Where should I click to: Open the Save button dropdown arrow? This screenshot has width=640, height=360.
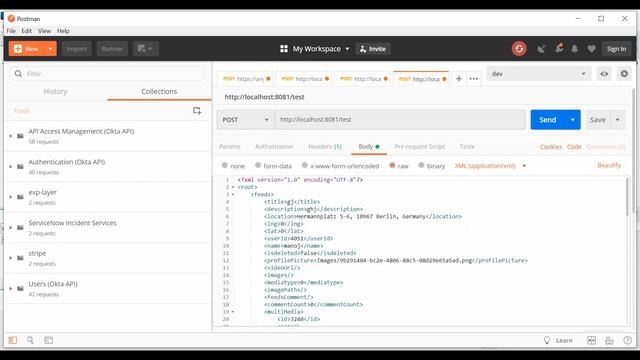(618, 120)
